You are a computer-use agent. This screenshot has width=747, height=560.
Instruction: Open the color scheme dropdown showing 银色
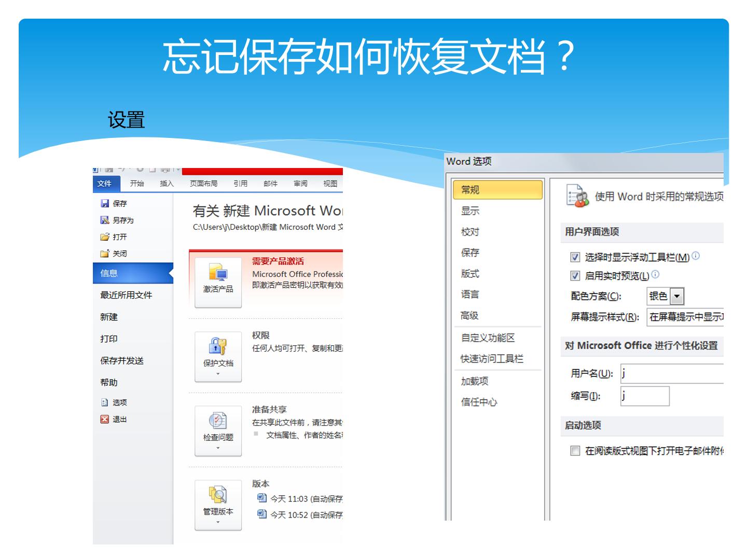click(x=666, y=296)
